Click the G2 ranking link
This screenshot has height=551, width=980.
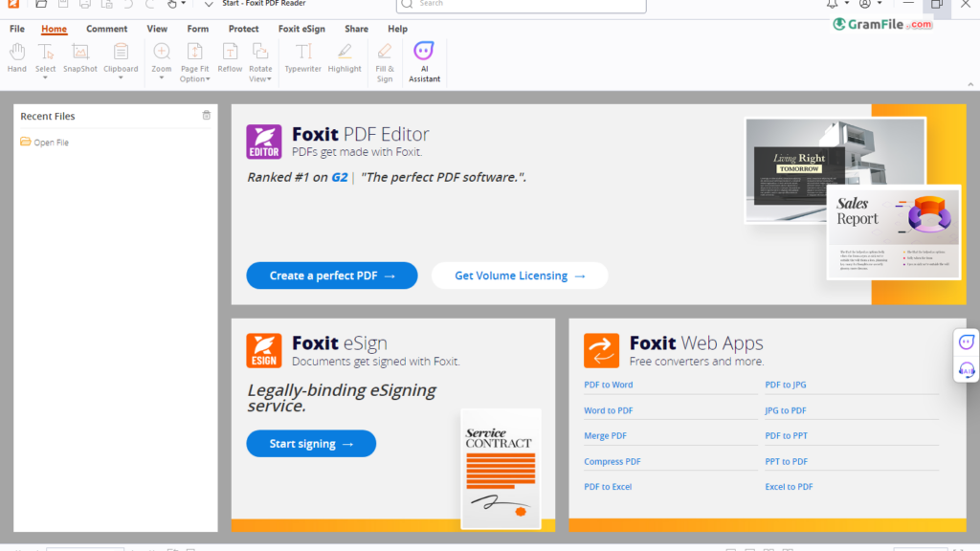pyautogui.click(x=340, y=177)
